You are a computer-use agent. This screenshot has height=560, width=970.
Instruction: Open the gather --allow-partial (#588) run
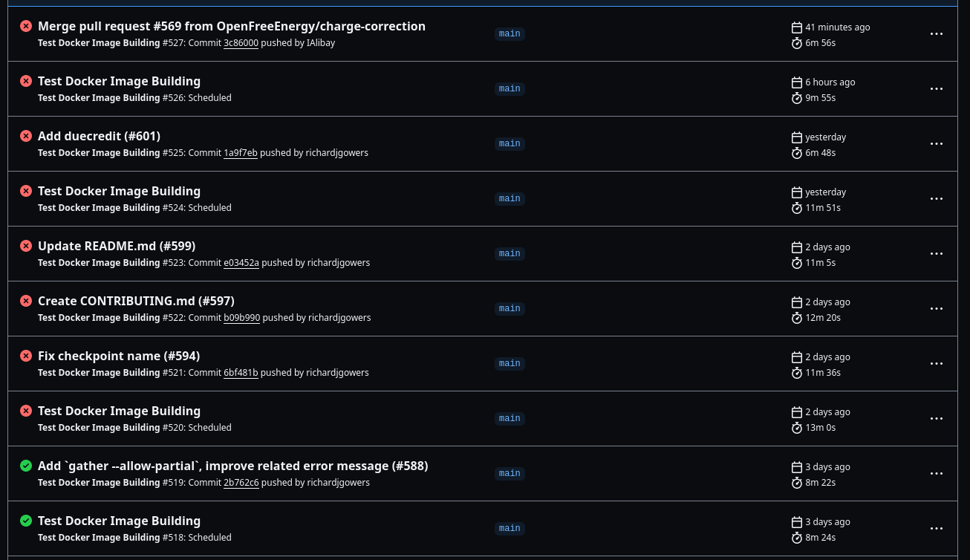pyautogui.click(x=233, y=466)
